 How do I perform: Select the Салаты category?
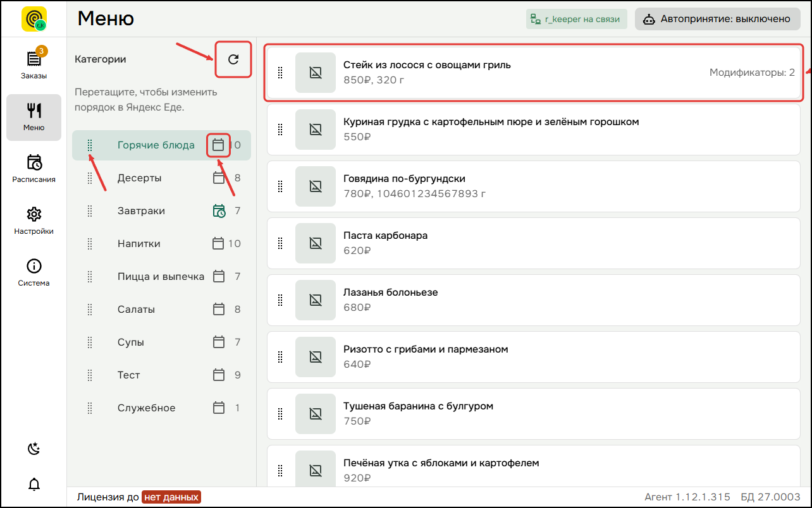[x=161, y=310]
